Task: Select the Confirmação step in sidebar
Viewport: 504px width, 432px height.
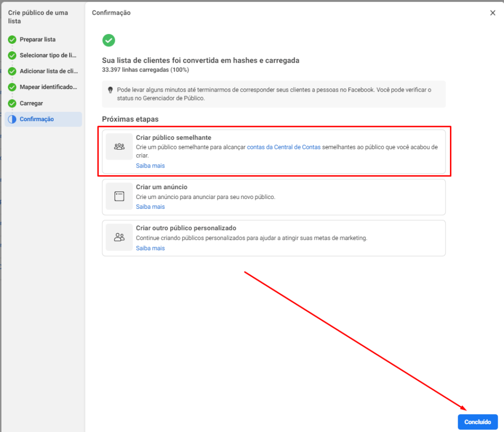Action: [43, 119]
